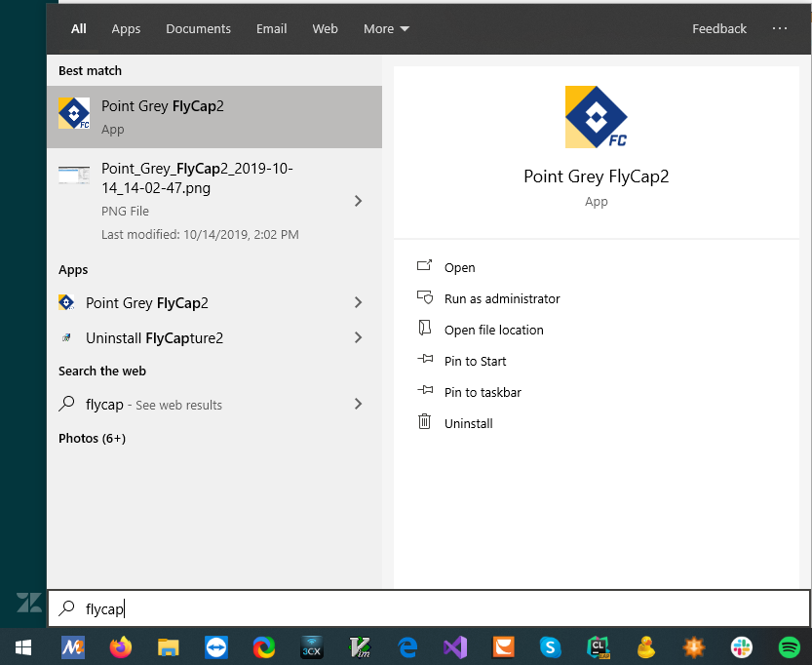
Task: Open the Point_Grey_FlyCap2 PNG file thumbnail
Action: point(74,176)
